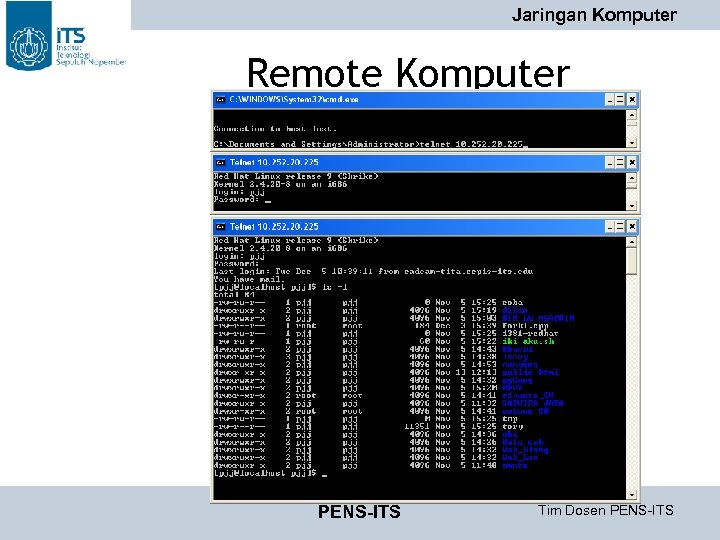Click the scrollbar thumb in Telnet file-listing window
The height and width of the screenshot is (540, 720).
(x=632, y=262)
